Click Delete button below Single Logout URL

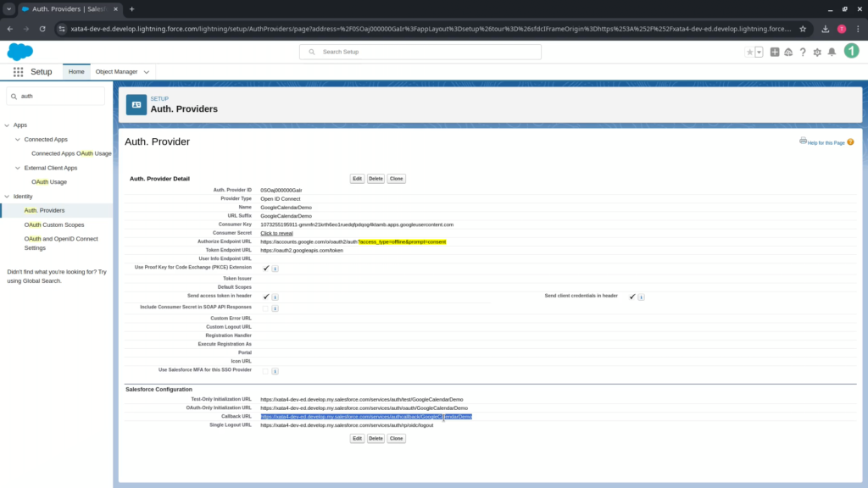pyautogui.click(x=376, y=438)
